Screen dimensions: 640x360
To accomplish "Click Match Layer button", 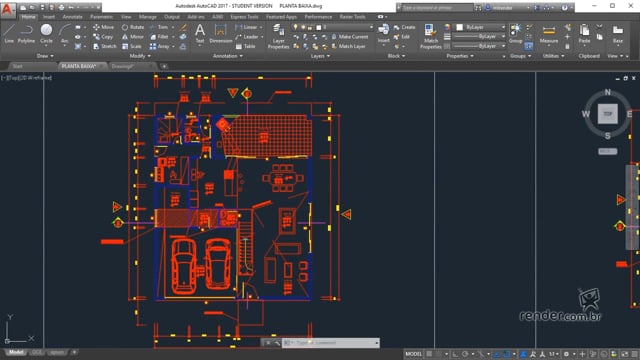I will tap(348, 47).
